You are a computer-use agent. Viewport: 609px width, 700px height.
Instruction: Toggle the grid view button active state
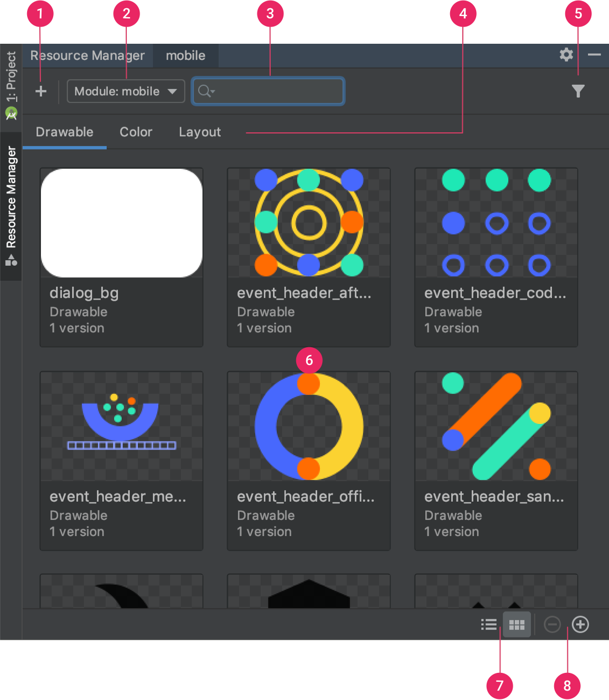pyautogui.click(x=516, y=624)
